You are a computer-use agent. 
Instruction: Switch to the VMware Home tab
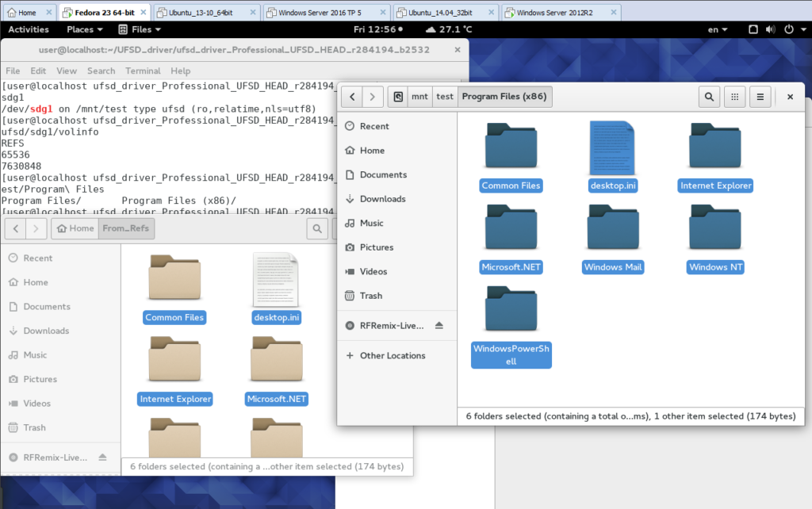pyautogui.click(x=29, y=13)
